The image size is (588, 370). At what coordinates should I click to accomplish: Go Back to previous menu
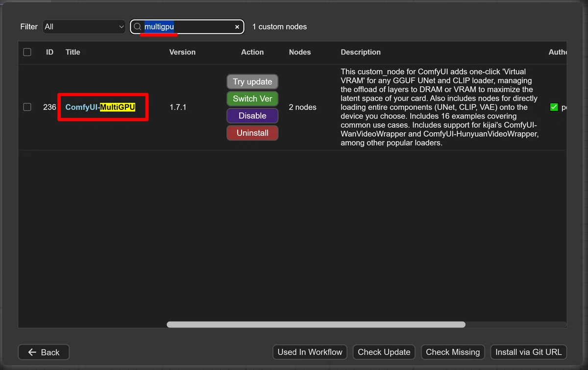[44, 352]
